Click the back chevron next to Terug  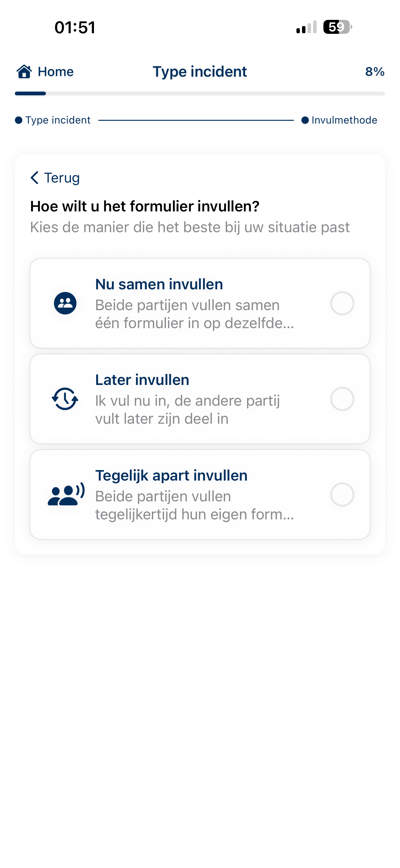35,178
